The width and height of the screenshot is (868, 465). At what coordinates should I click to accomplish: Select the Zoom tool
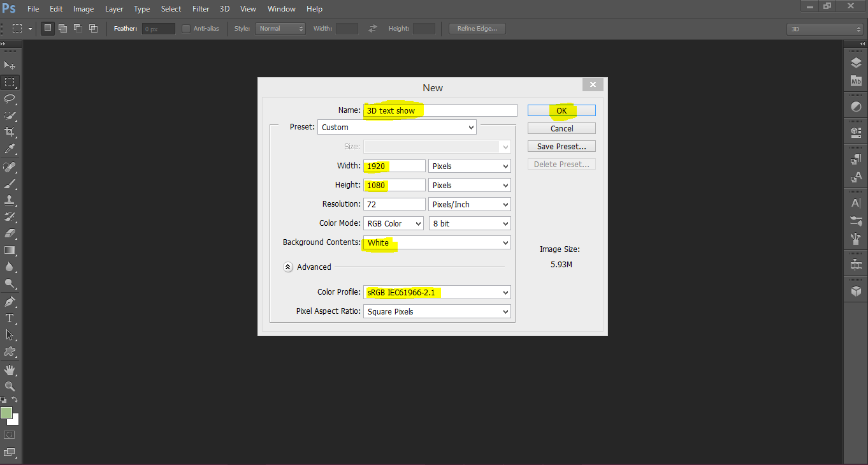coord(10,387)
